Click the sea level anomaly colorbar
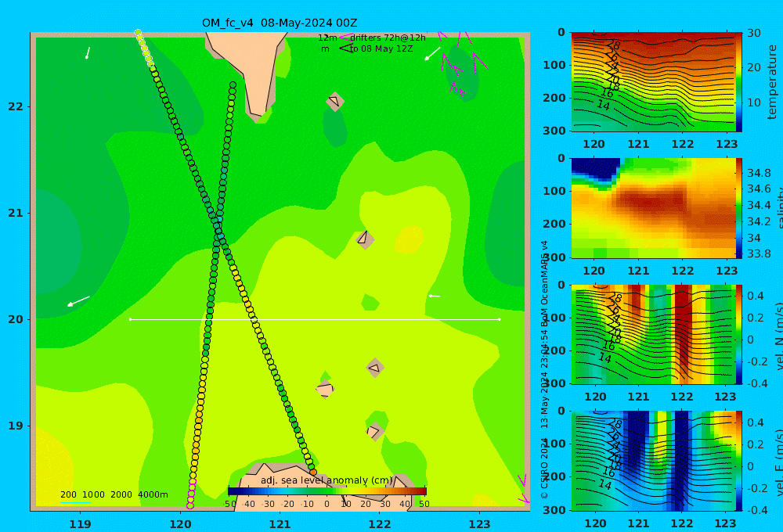The image size is (783, 532). 327,491
